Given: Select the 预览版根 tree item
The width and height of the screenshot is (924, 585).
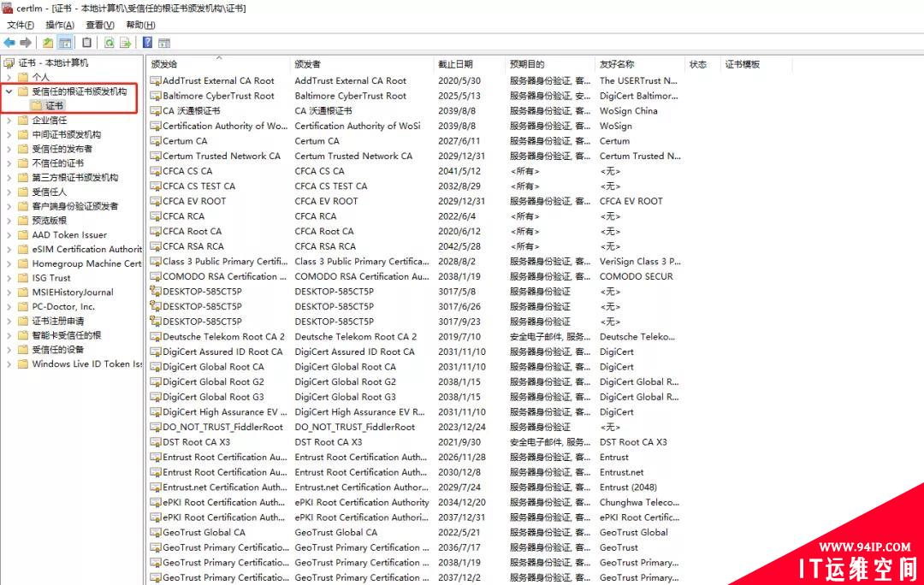Looking at the screenshot, I should coord(50,221).
